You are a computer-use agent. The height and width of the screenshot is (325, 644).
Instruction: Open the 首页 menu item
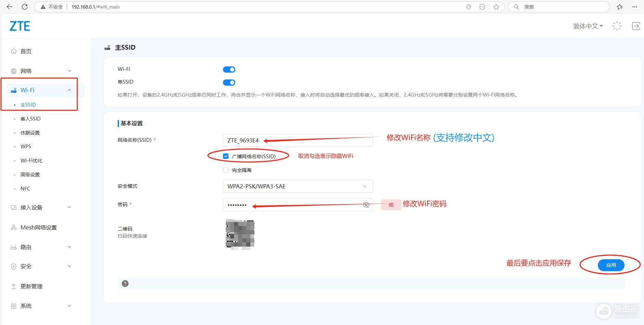point(26,51)
